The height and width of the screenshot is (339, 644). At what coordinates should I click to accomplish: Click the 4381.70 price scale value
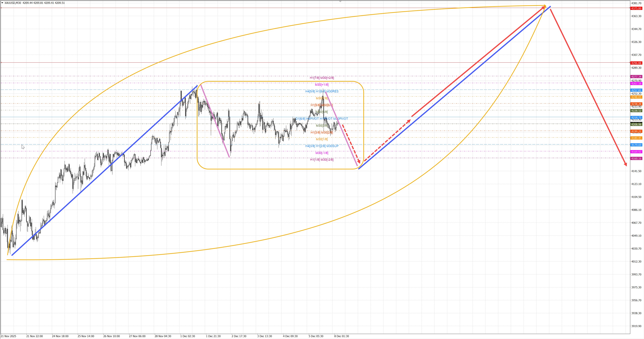[x=636, y=3]
